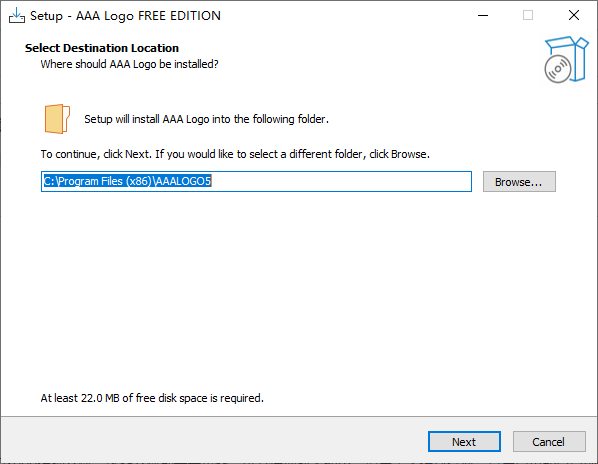Viewport: 598px width, 464px height.
Task: Click the Setup installer icon in title bar
Action: pyautogui.click(x=17, y=16)
